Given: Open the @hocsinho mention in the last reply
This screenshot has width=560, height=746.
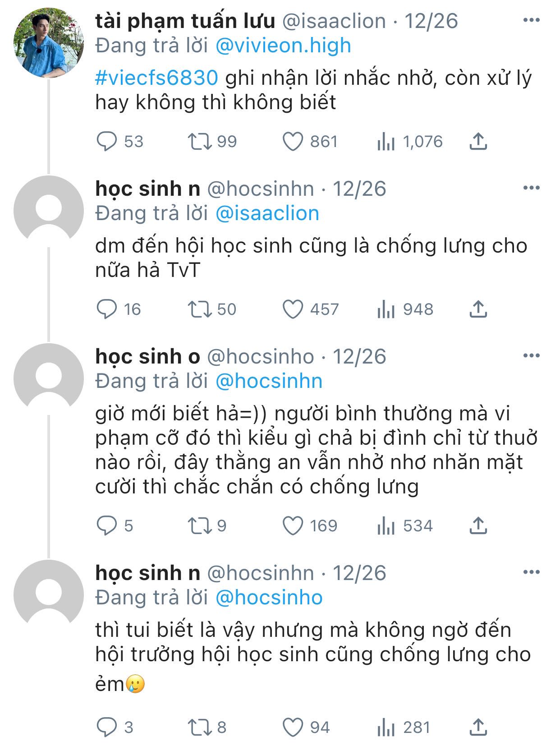Looking at the screenshot, I should click(269, 598).
